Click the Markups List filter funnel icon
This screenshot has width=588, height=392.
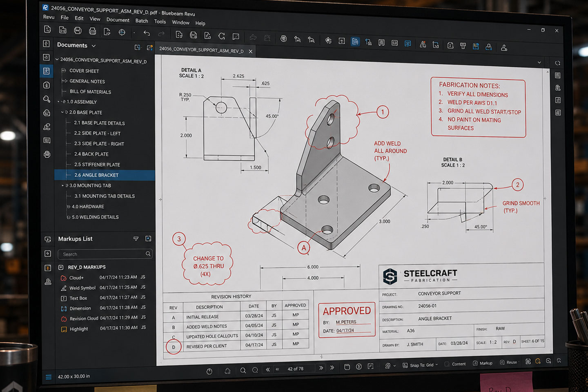pyautogui.click(x=136, y=239)
